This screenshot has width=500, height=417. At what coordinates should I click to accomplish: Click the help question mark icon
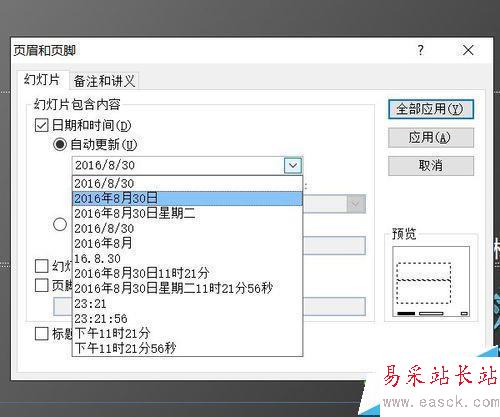tap(421, 51)
